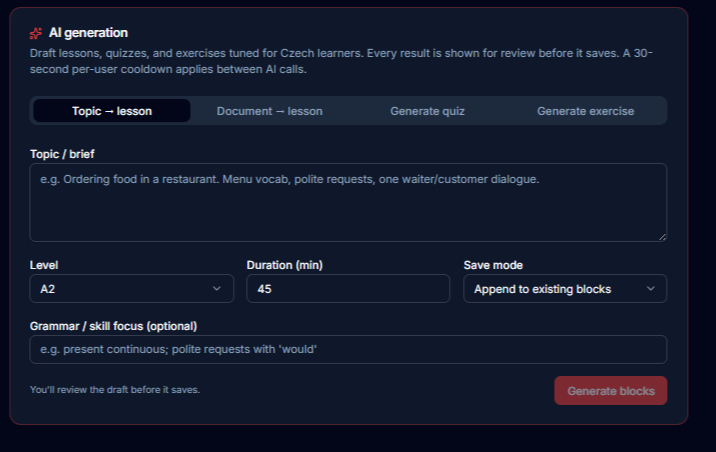Click the AI generation sparkle icon
Viewport: 716px width, 452px height.
(x=36, y=33)
